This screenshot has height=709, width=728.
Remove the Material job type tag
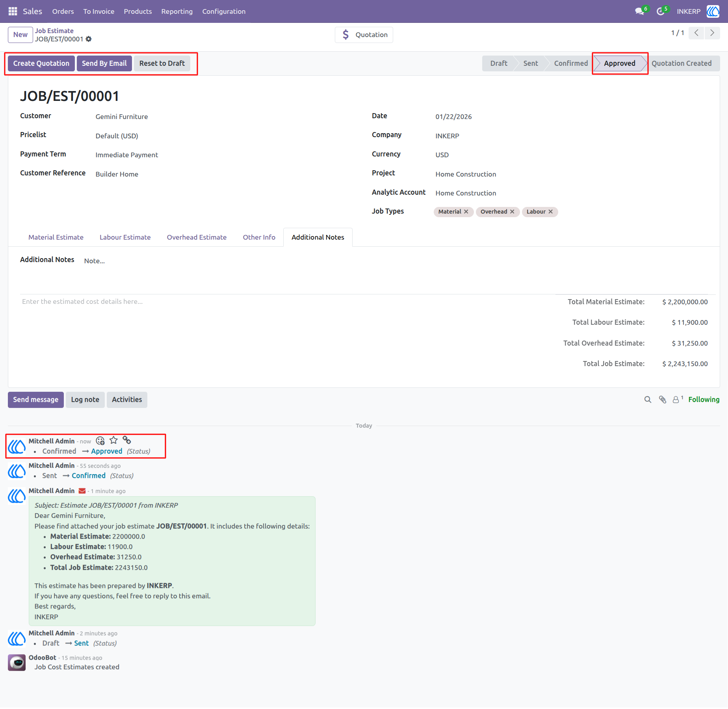pyautogui.click(x=466, y=212)
